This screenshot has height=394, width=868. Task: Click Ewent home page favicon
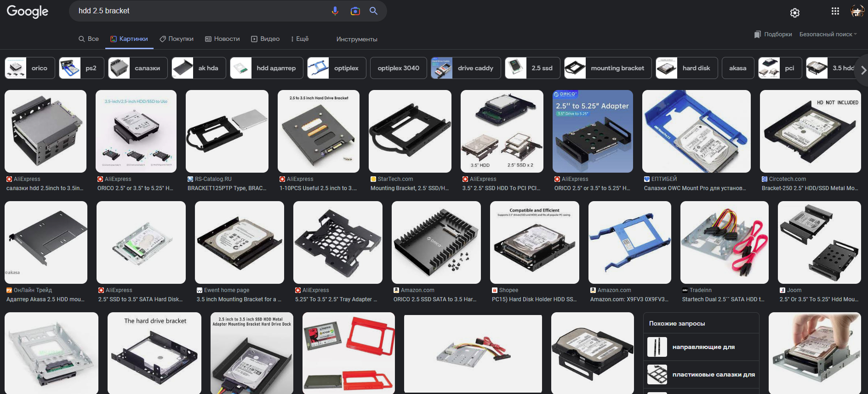(200, 290)
